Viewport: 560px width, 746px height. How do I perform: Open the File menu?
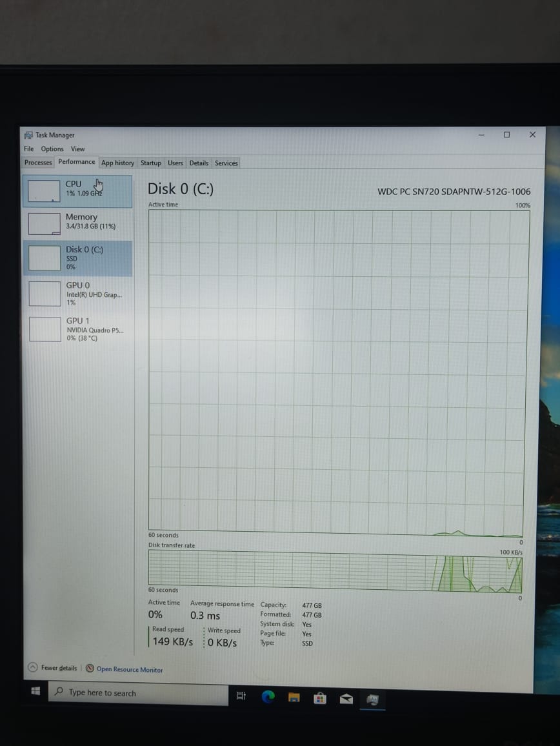pos(28,148)
